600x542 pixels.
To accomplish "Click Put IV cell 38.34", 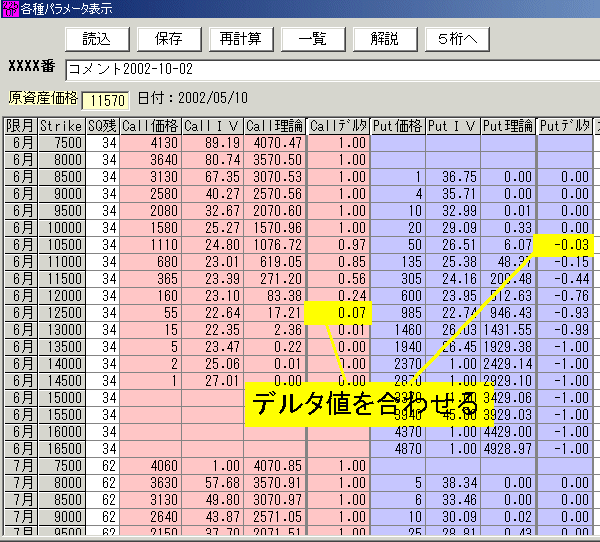I will click(453, 483).
